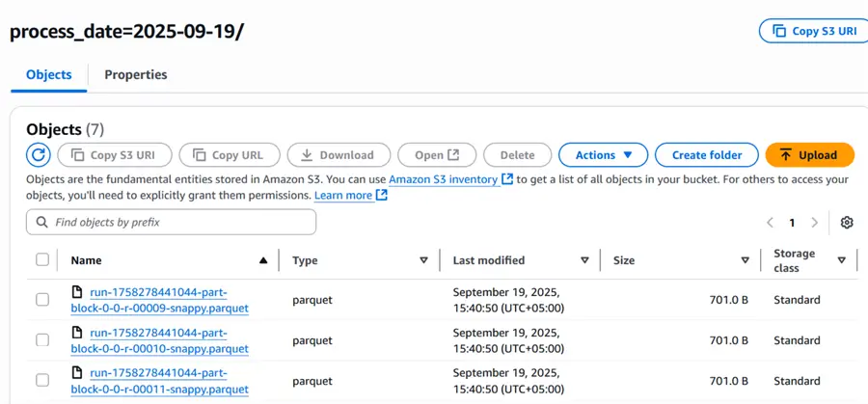Go to next page arrow
This screenshot has width=868, height=404.
click(814, 223)
